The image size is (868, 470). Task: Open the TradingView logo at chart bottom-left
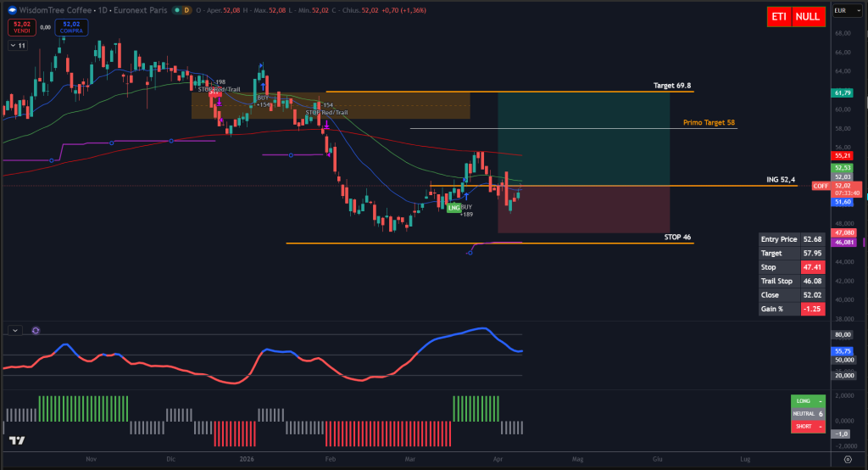click(x=17, y=440)
